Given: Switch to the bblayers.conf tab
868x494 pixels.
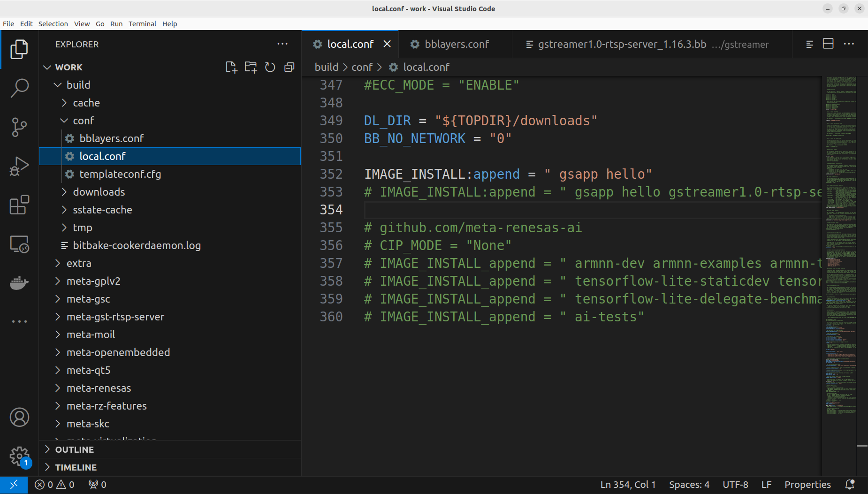Looking at the screenshot, I should click(457, 44).
